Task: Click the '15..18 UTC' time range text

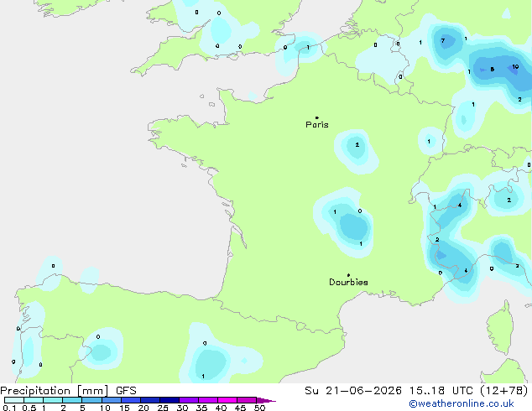Action: 441,391
